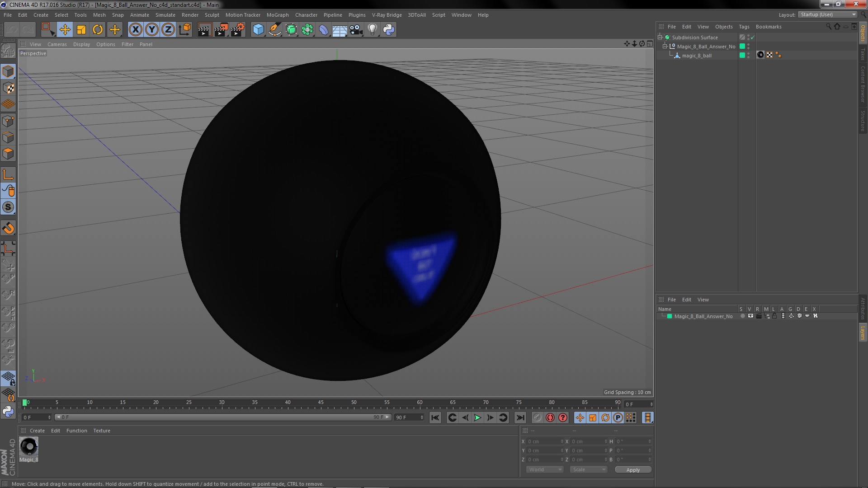This screenshot has height=488, width=868.
Task: Toggle Scale keyframe recording
Action: [593, 418]
